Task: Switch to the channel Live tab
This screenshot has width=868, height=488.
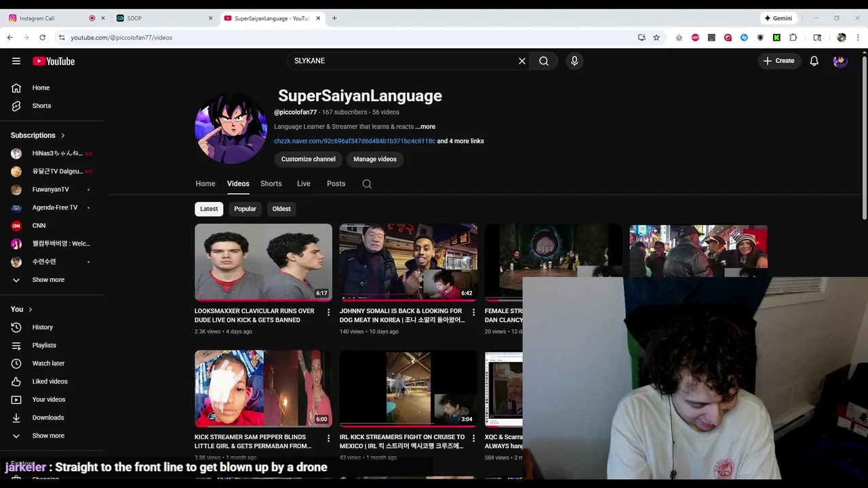Action: (x=304, y=184)
